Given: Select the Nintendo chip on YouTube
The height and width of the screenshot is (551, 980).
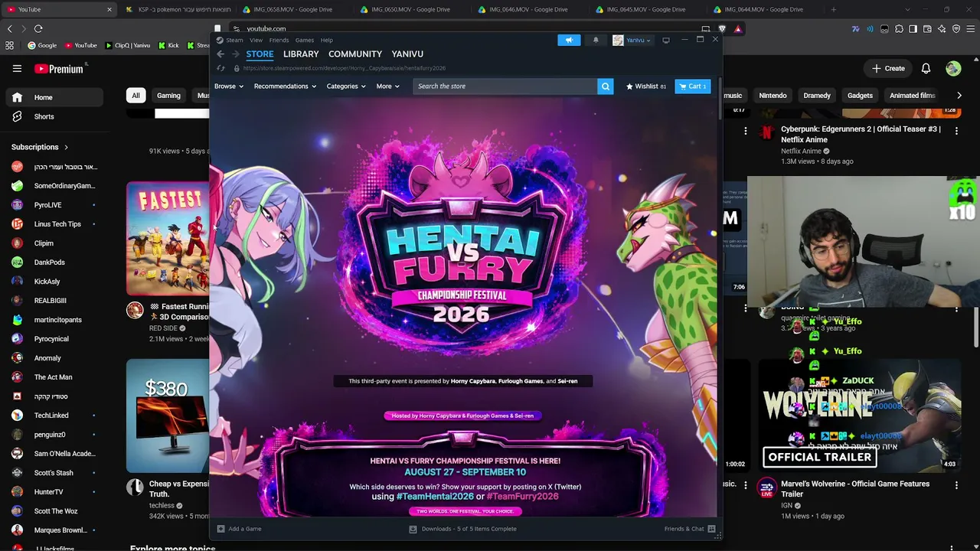Looking at the screenshot, I should (x=773, y=96).
